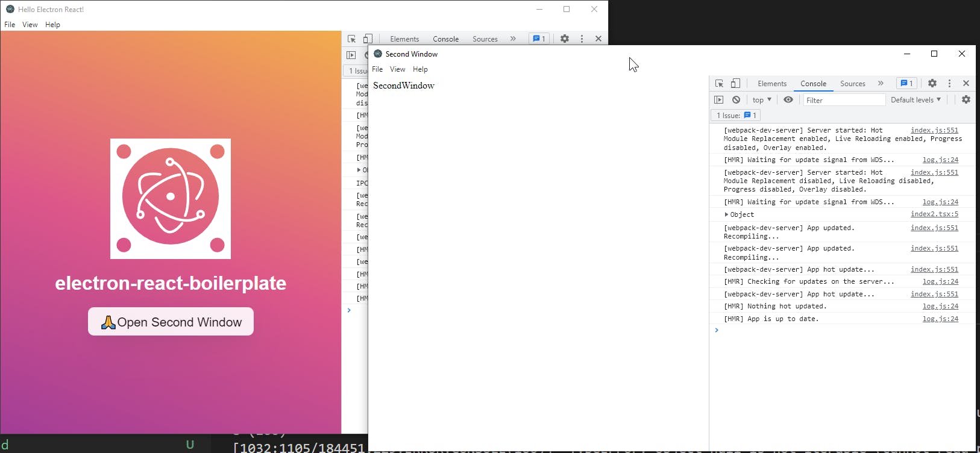The height and width of the screenshot is (453, 980).
Task: Open DevTools kebab menu in Second Window
Action: coord(949,84)
